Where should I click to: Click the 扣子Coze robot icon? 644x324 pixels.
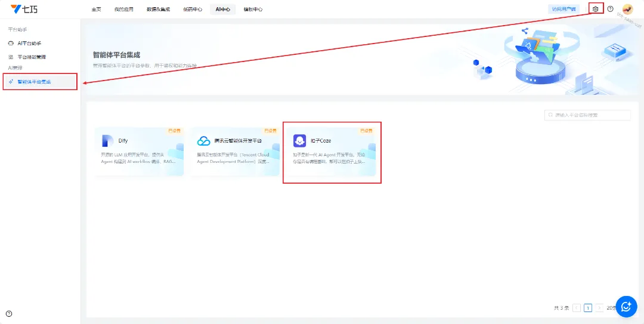[x=299, y=141]
